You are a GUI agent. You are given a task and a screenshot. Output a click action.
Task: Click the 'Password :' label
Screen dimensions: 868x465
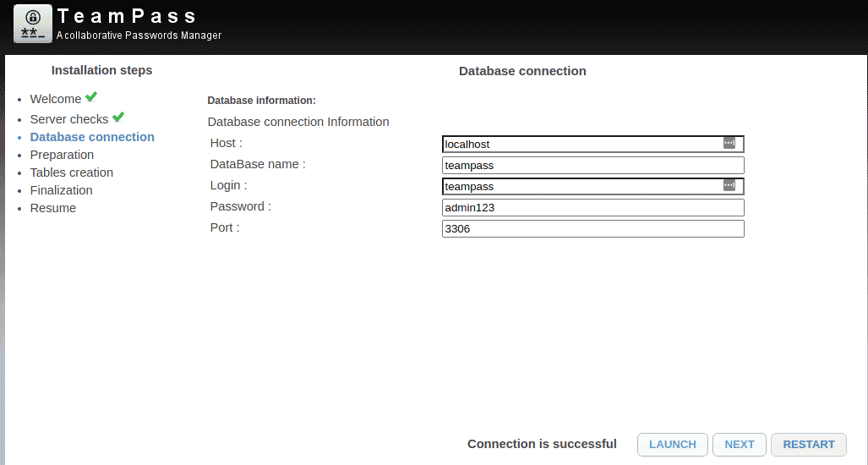[x=240, y=206]
